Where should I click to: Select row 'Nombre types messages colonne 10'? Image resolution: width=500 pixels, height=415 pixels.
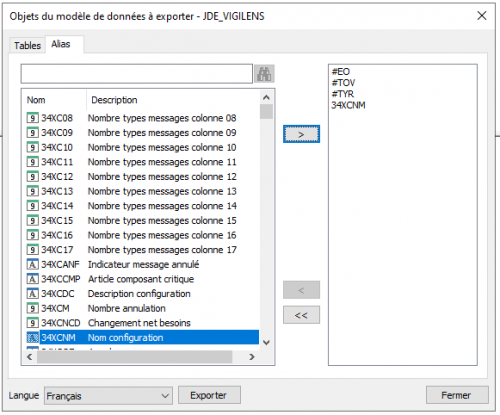tap(142, 147)
